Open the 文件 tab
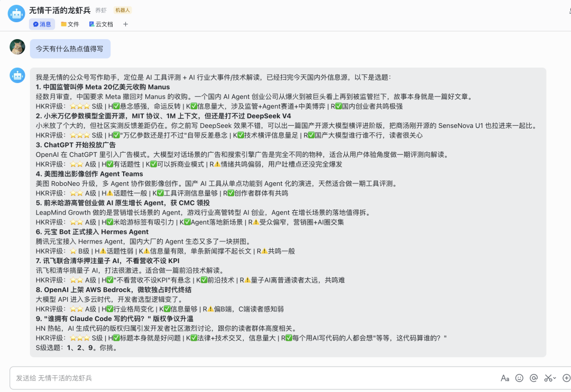Viewport: 571px width, 392px height. pos(70,24)
